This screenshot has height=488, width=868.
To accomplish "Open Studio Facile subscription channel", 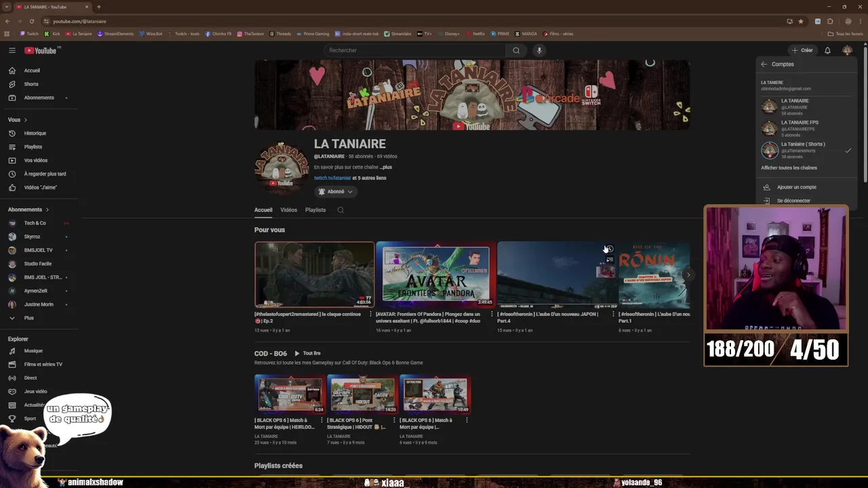I will tap(38, 264).
